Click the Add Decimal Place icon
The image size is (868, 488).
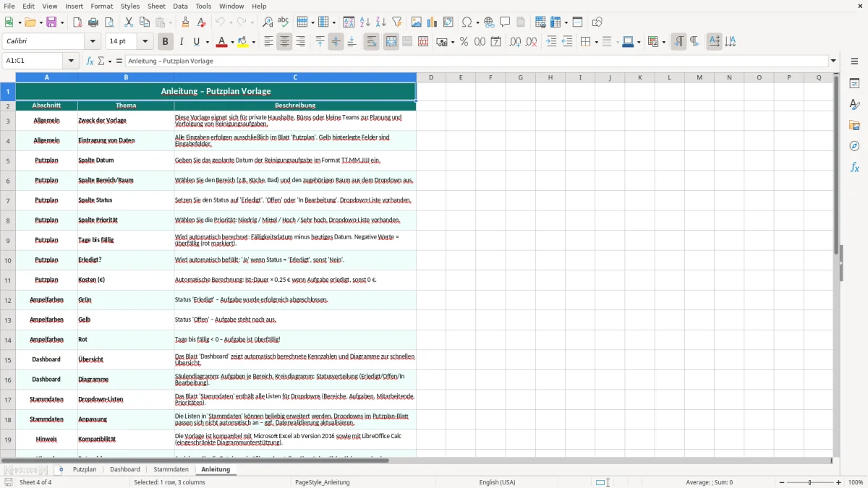pyautogui.click(x=515, y=42)
